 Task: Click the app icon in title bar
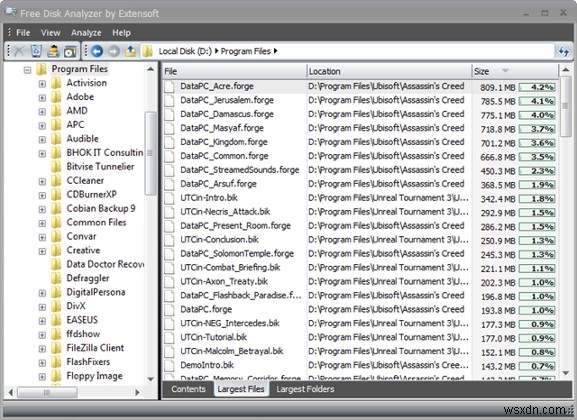(10, 12)
